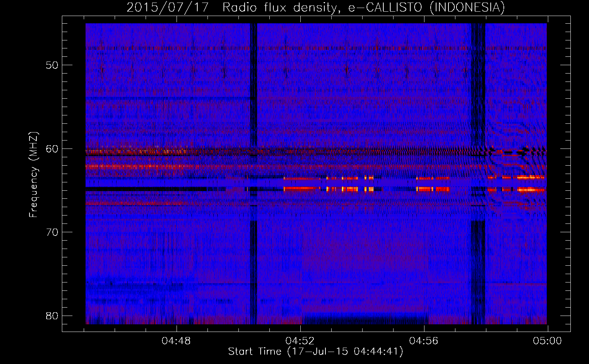Image resolution: width=589 pixels, height=364 pixels.
Task: Click the 'Frequency (MHZ)' axis label
Action: click(x=33, y=175)
